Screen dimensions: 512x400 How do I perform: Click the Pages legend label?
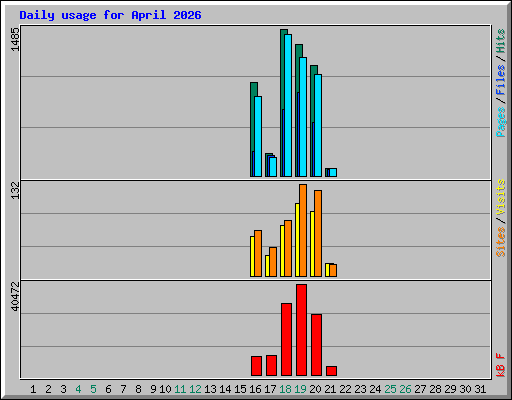501,122
